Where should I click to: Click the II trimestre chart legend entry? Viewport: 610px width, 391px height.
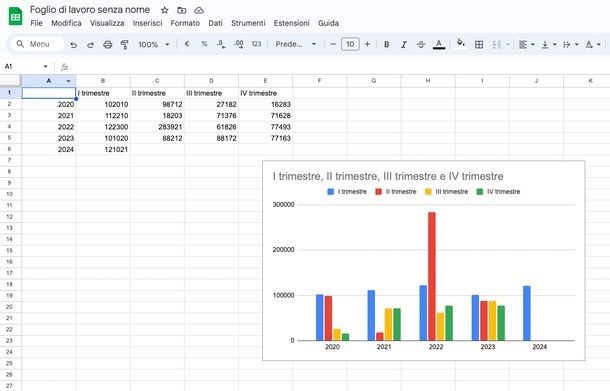(x=396, y=192)
